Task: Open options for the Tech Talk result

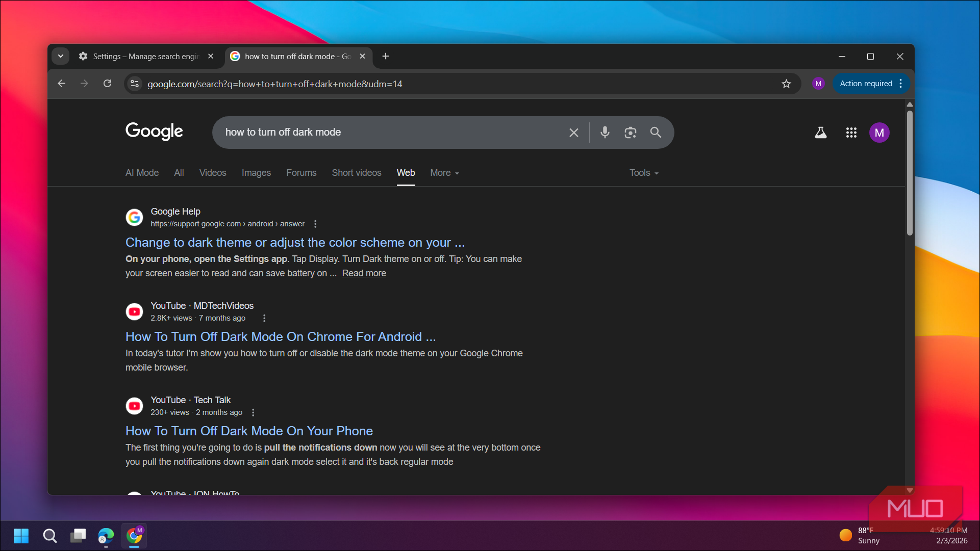Action: 253,412
